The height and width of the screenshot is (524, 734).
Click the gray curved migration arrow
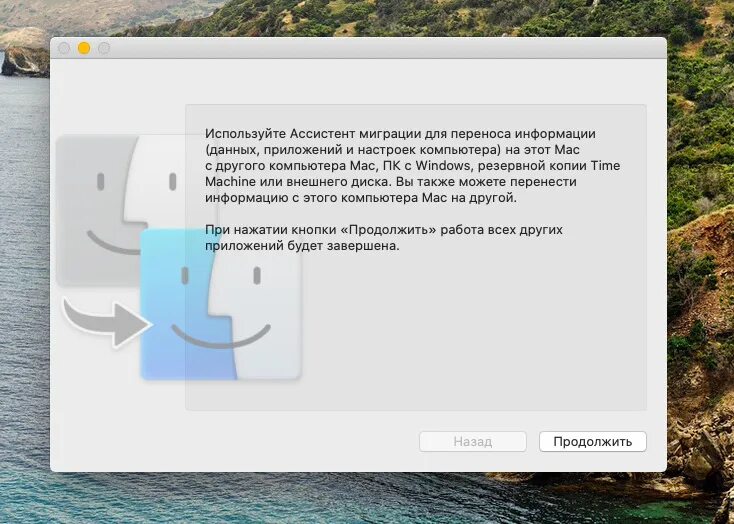pyautogui.click(x=107, y=322)
